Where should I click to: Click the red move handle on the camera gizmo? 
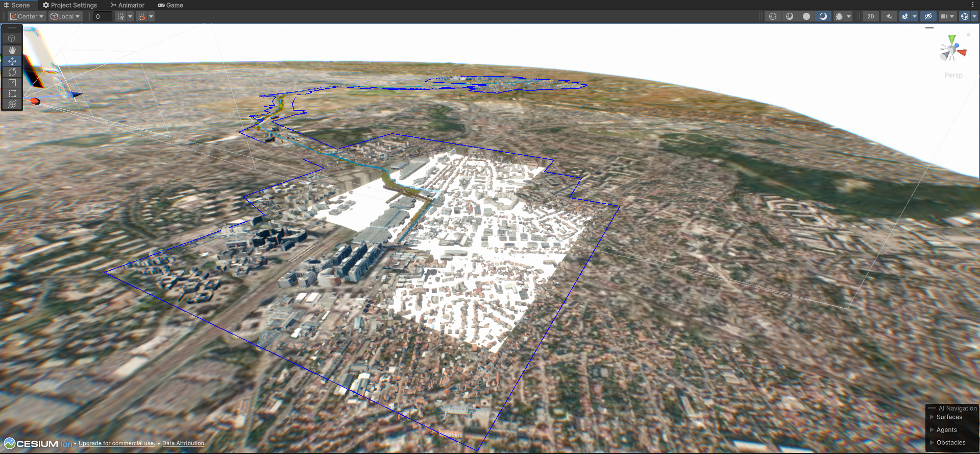pyautogui.click(x=35, y=101)
